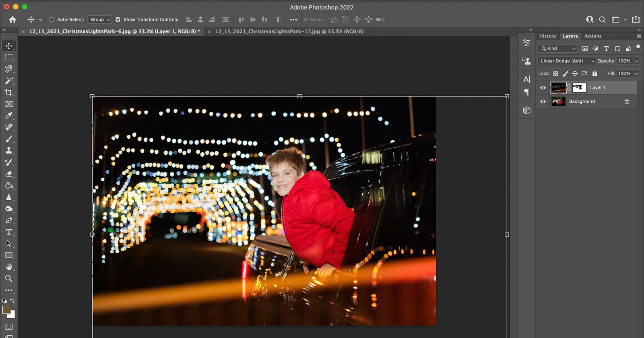Click the Home icon in options bar
This screenshot has width=644, height=338.
pyautogui.click(x=12, y=19)
